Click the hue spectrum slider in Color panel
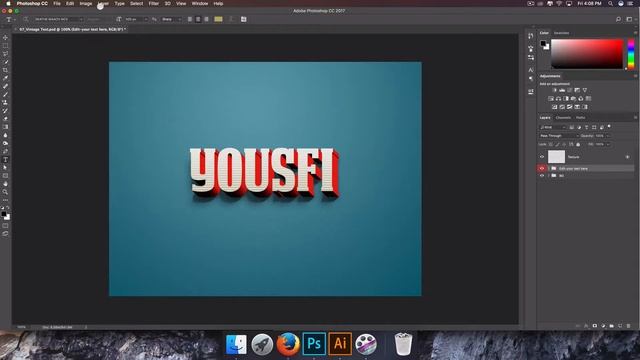This screenshot has height=360, width=640. (x=631, y=54)
